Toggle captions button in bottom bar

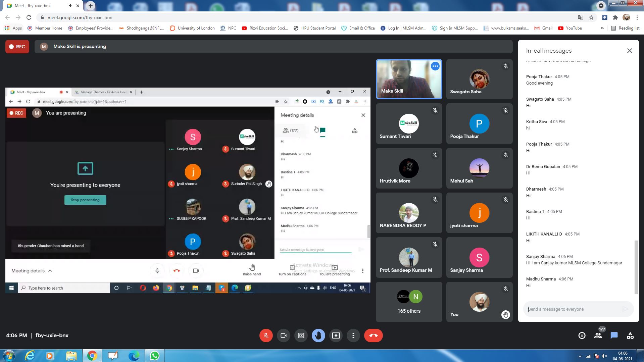click(301, 335)
